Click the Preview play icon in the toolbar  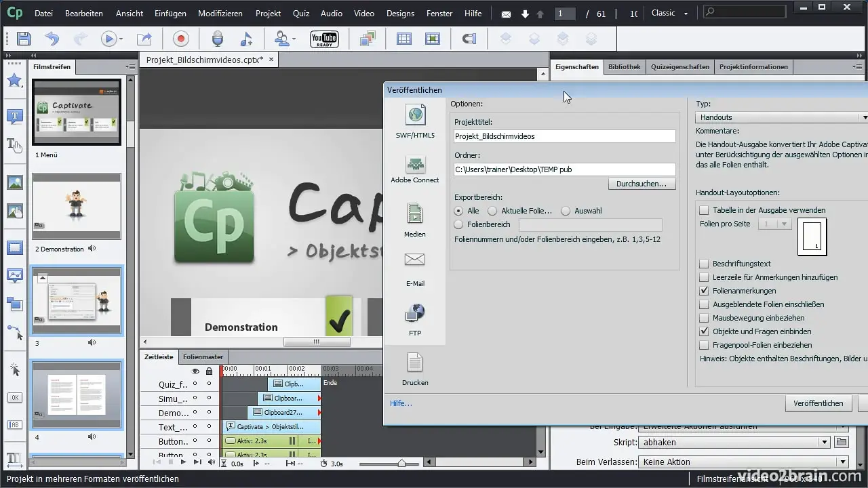coord(108,39)
